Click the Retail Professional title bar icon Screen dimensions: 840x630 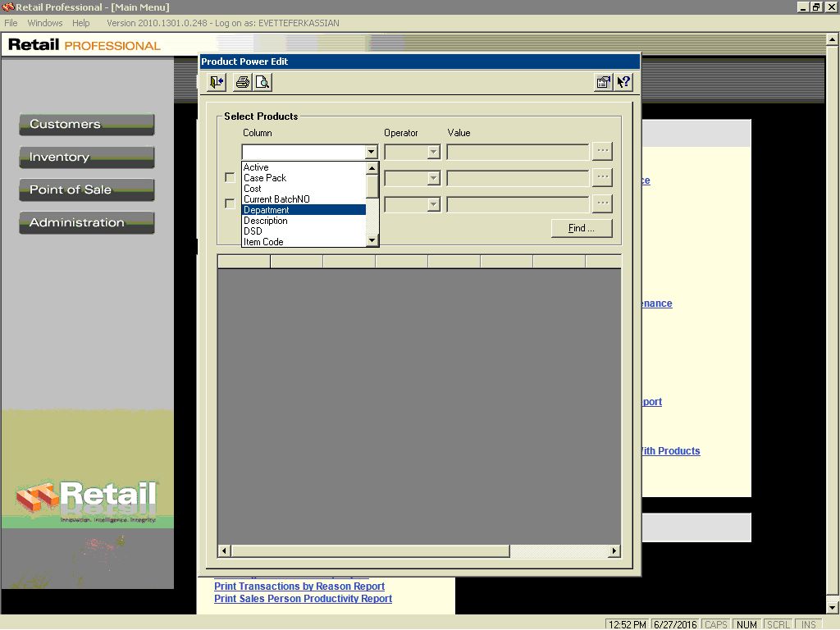[7, 7]
